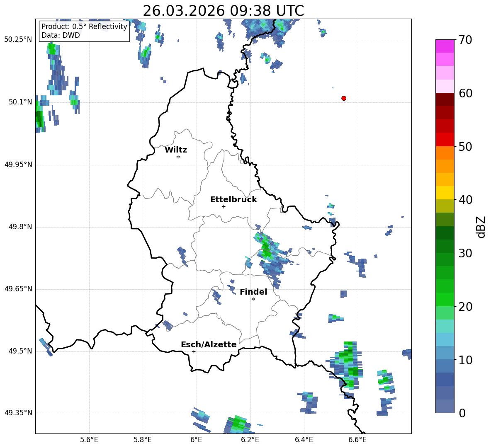The height and width of the screenshot is (448, 491).
Task: Click the magenta top colorbar segment
Action: [x=445, y=46]
